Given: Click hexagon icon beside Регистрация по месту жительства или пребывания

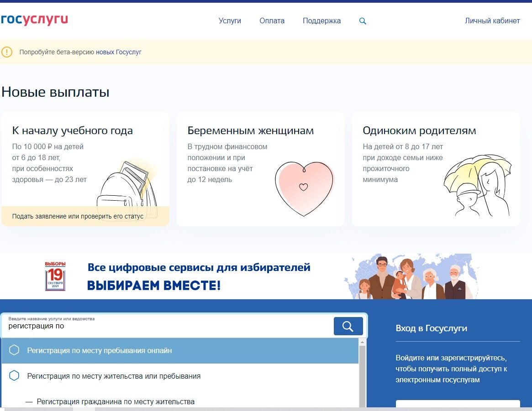Looking at the screenshot, I should (14, 375).
